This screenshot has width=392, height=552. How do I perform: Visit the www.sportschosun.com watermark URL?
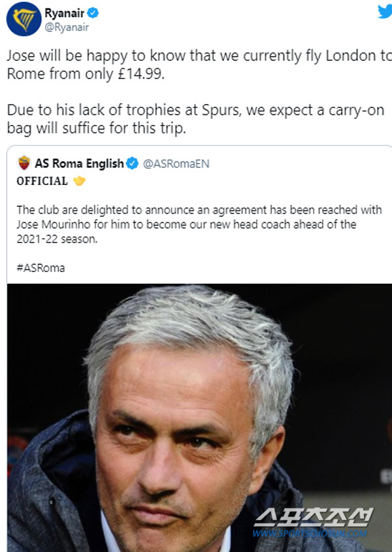[310, 533]
